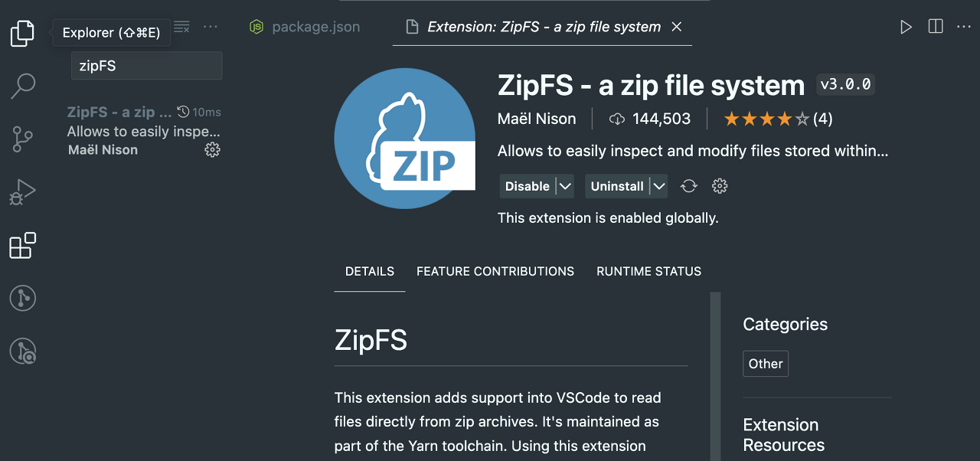Click the Disable button
Viewport: 980px width, 461px height.
528,186
